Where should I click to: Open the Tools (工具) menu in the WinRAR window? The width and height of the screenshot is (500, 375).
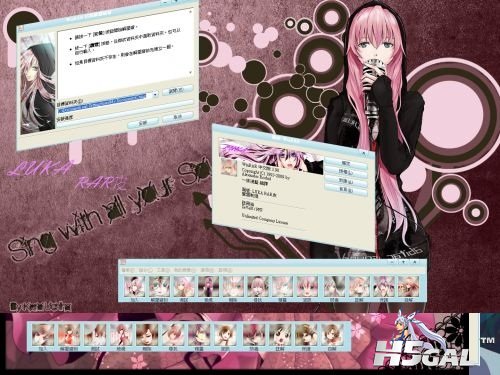[x=163, y=270]
